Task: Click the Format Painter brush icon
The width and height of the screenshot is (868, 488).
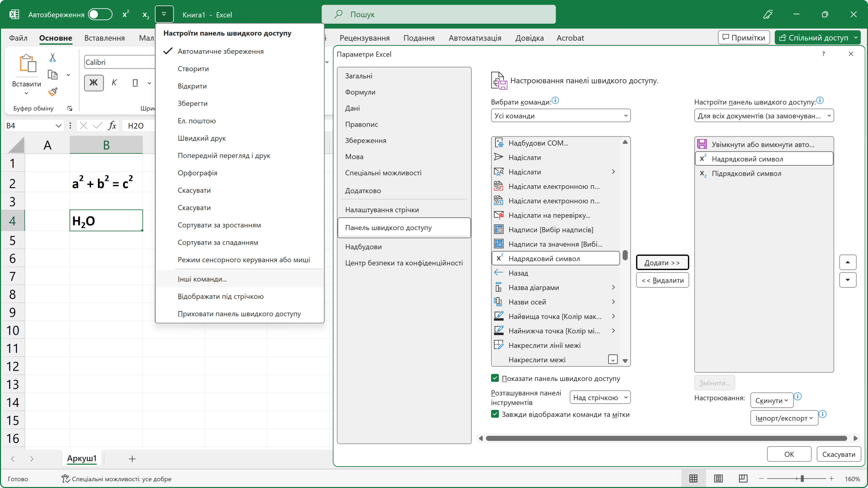Action: pyautogui.click(x=53, y=92)
